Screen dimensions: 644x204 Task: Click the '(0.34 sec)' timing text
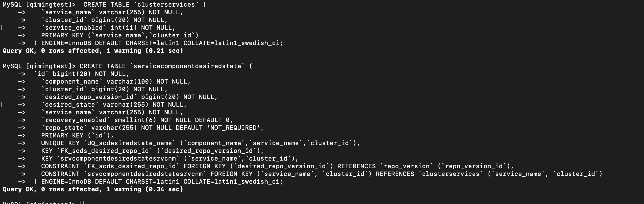pos(164,189)
